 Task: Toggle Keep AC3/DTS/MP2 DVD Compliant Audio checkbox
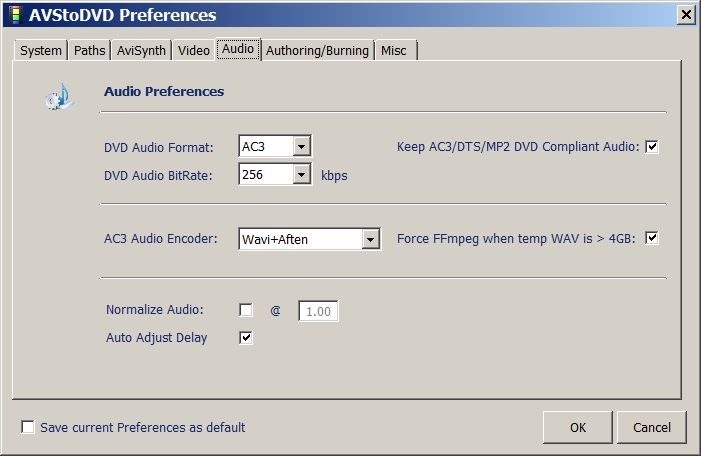(x=652, y=147)
